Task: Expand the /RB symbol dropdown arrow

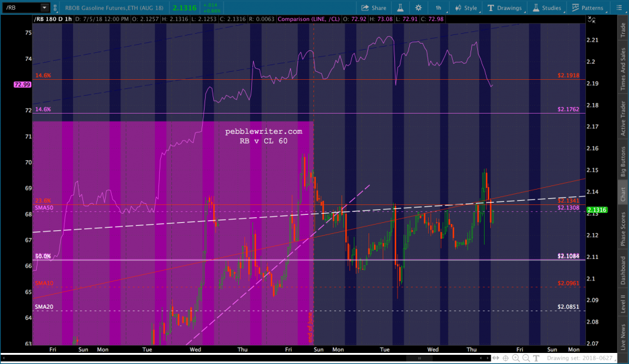Action: point(44,7)
